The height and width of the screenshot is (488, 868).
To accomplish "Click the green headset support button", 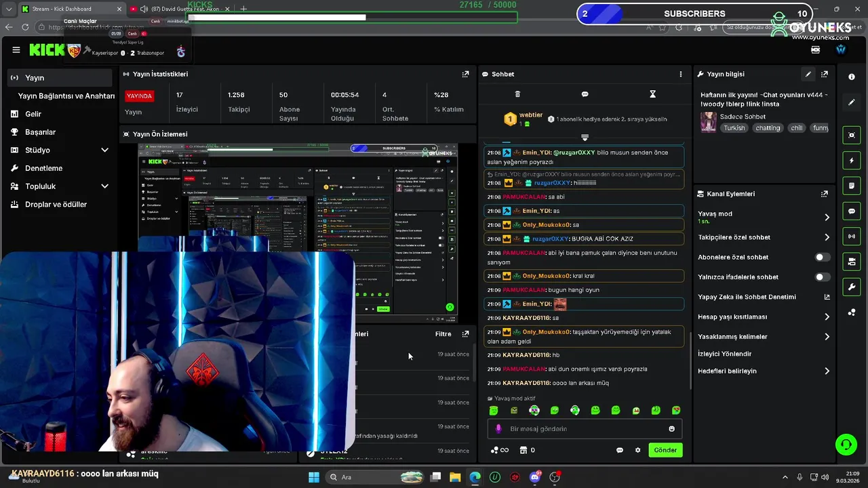I will tap(846, 445).
